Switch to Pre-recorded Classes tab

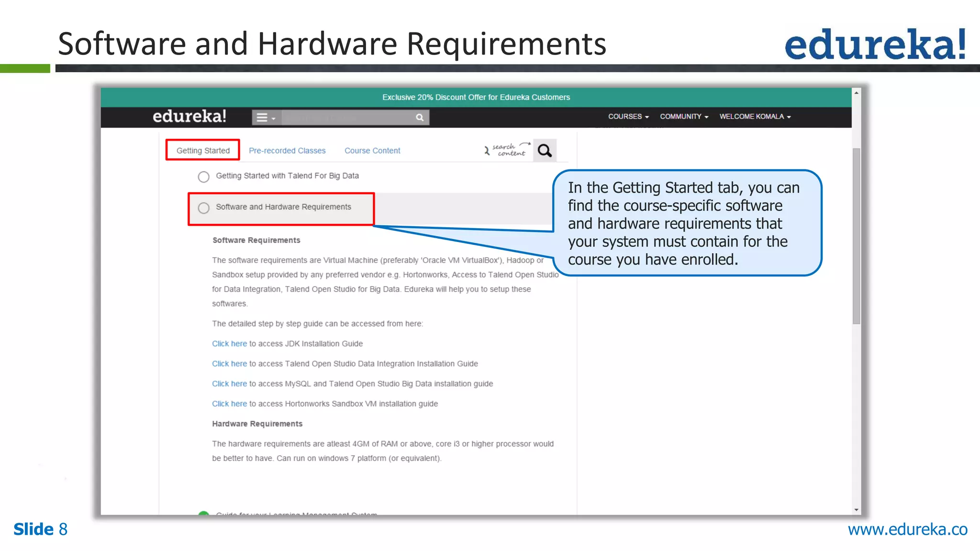point(287,150)
